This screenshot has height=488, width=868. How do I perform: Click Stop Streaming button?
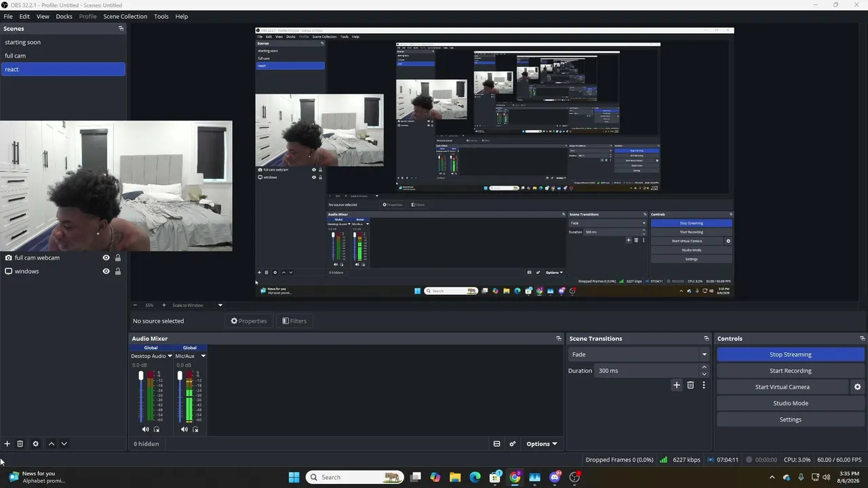(790, 354)
